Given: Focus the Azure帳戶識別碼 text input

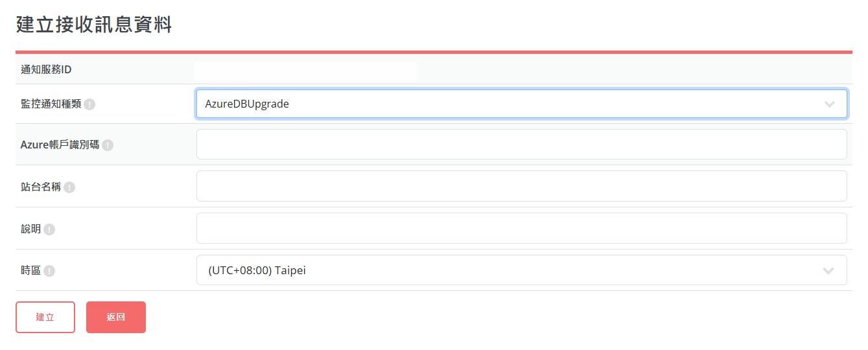Looking at the screenshot, I should point(521,145).
